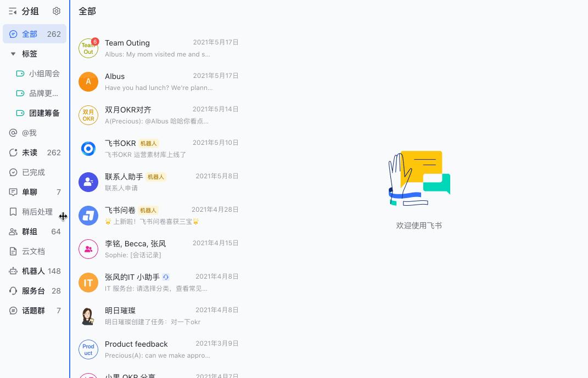Filter by 群组 group chats
This screenshot has height=378, width=588.
[x=35, y=232]
